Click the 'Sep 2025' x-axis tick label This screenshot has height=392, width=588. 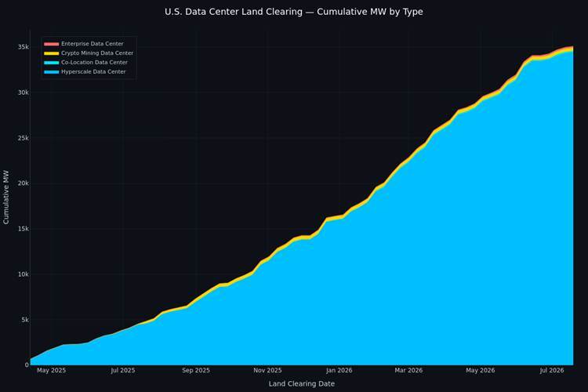tap(196, 371)
